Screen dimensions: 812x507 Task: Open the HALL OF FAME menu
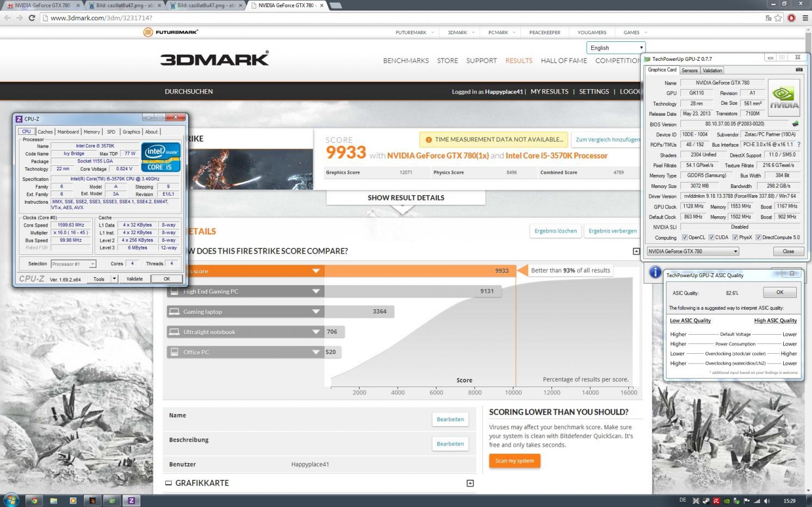[x=563, y=60]
